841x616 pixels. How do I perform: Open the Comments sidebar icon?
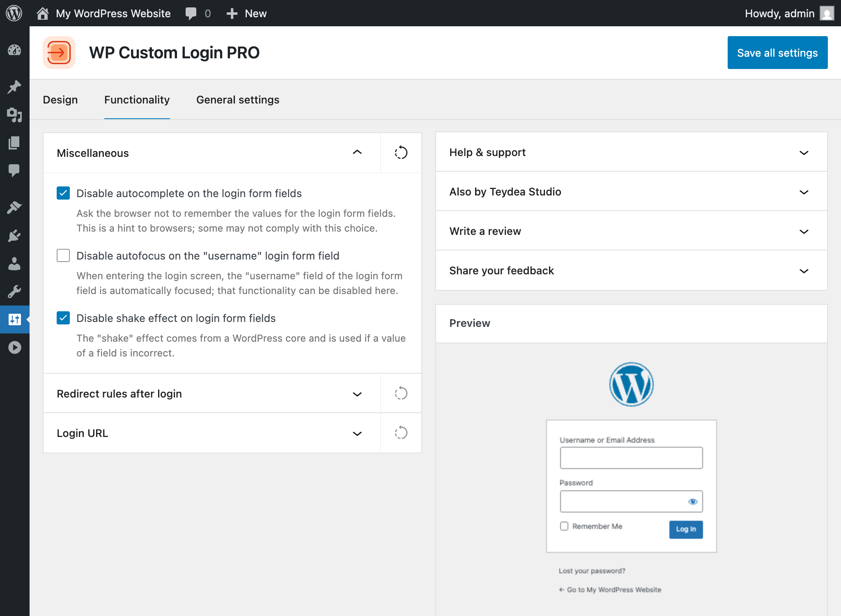pos(14,170)
